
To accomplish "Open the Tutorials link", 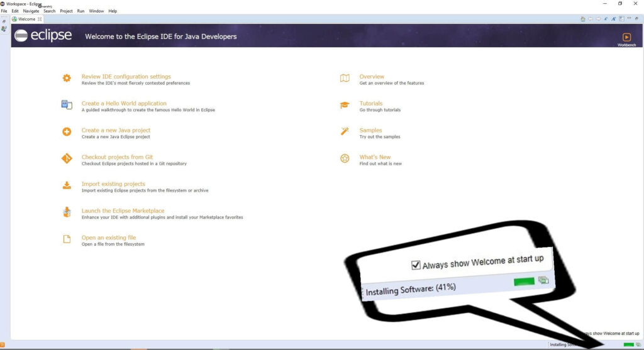I will click(371, 104).
